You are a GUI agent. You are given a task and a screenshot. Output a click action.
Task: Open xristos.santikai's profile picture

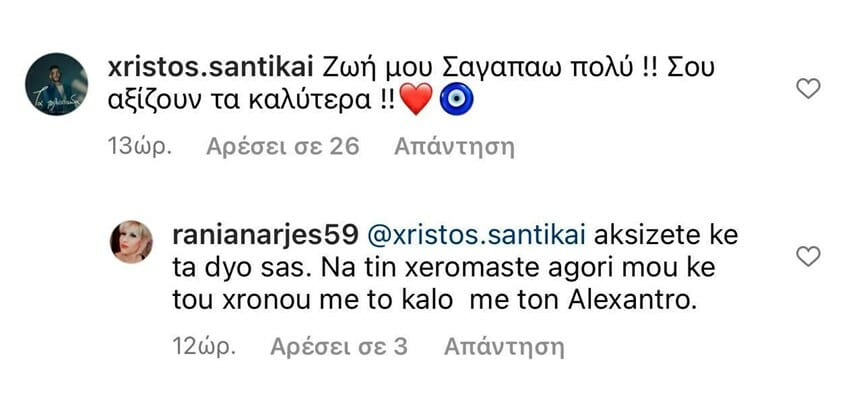[x=56, y=84]
